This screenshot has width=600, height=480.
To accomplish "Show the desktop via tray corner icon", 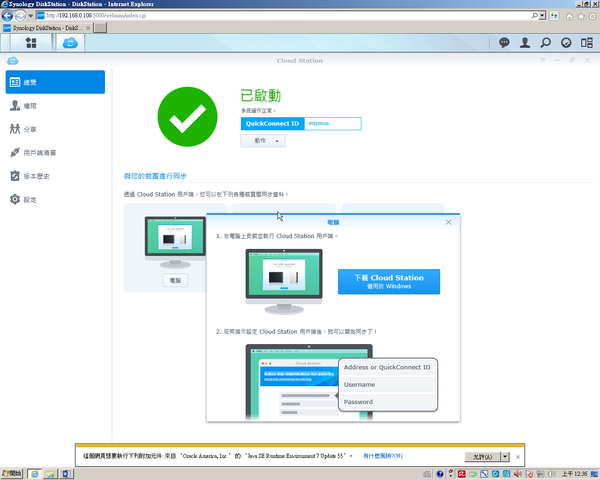I will 594,474.
